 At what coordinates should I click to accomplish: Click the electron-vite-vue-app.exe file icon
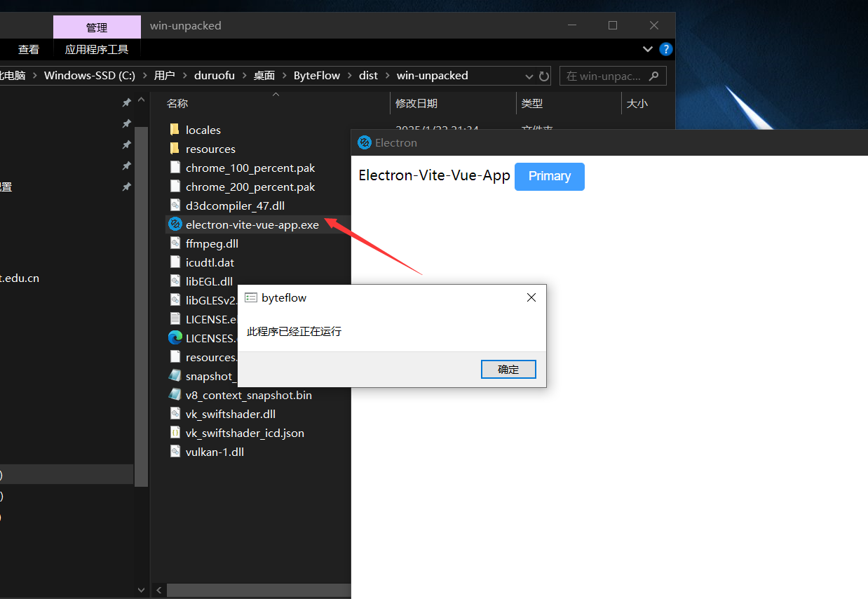pyautogui.click(x=175, y=224)
